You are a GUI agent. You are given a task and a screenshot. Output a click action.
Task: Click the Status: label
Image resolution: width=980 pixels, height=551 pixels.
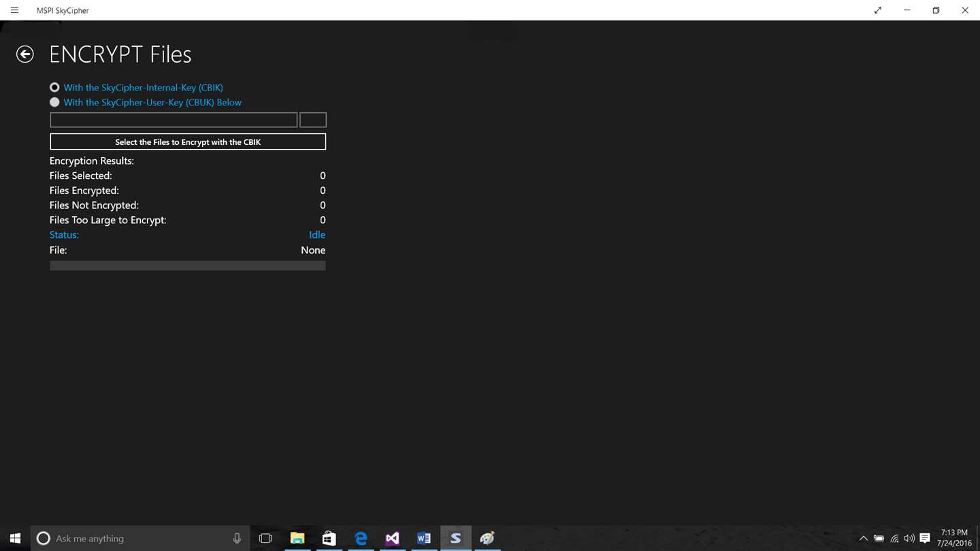pos(64,235)
